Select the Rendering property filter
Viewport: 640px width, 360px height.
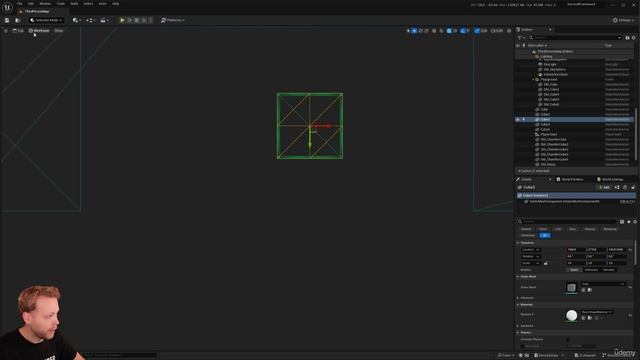(x=610, y=229)
